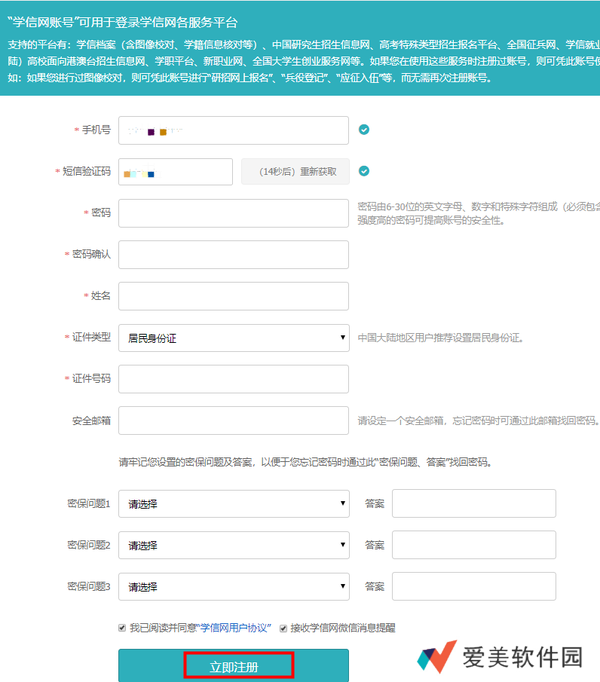The height and width of the screenshot is (682, 600).
Task: Click the green checkmark beside 手机号 field
Action: click(364, 130)
